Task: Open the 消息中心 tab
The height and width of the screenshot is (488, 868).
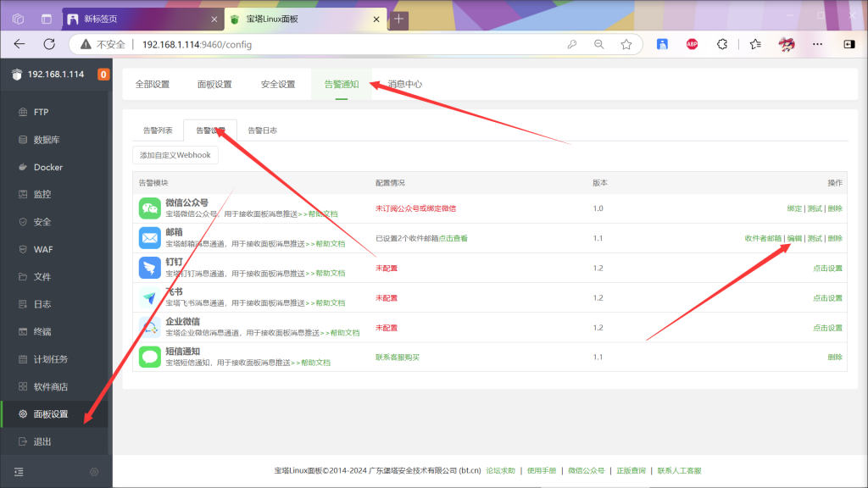Action: (x=404, y=84)
